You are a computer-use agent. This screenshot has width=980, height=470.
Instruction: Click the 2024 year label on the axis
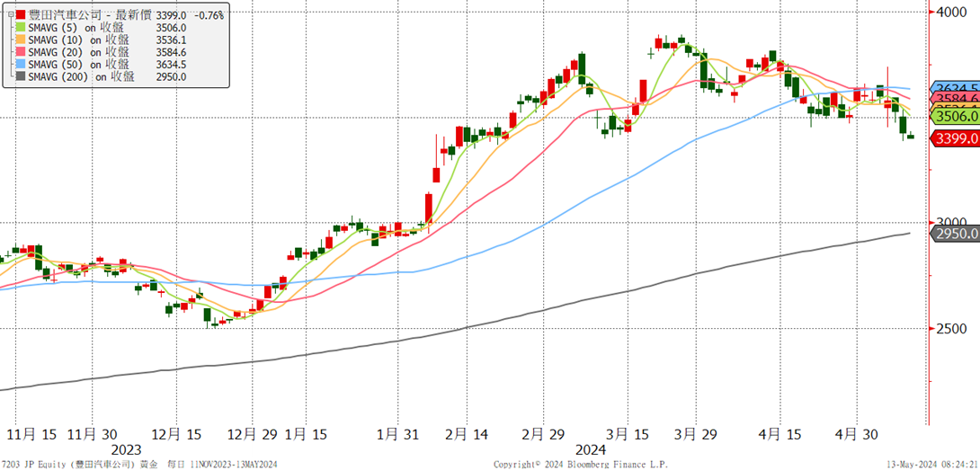click(590, 449)
